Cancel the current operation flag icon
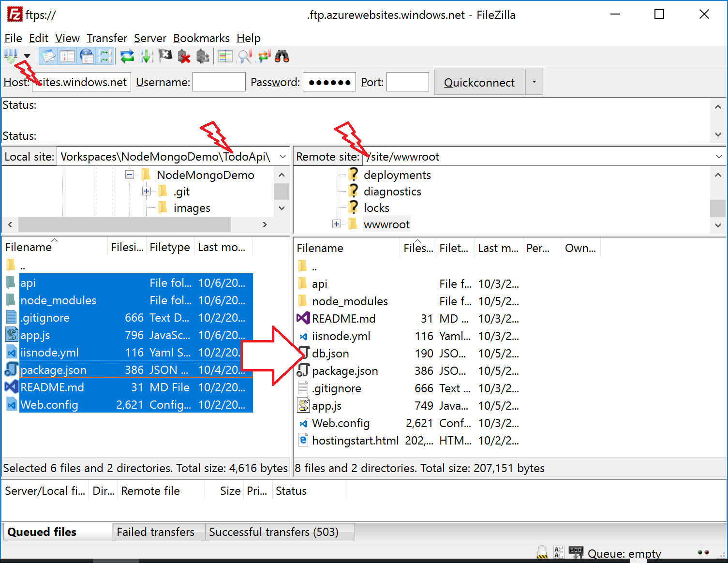Screen dimensions: 728x563 point(165,57)
